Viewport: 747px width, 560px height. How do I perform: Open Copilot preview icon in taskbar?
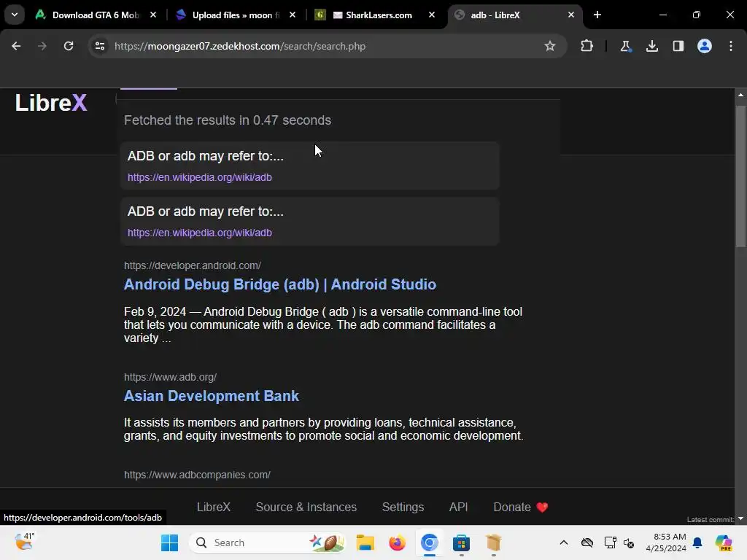723,542
